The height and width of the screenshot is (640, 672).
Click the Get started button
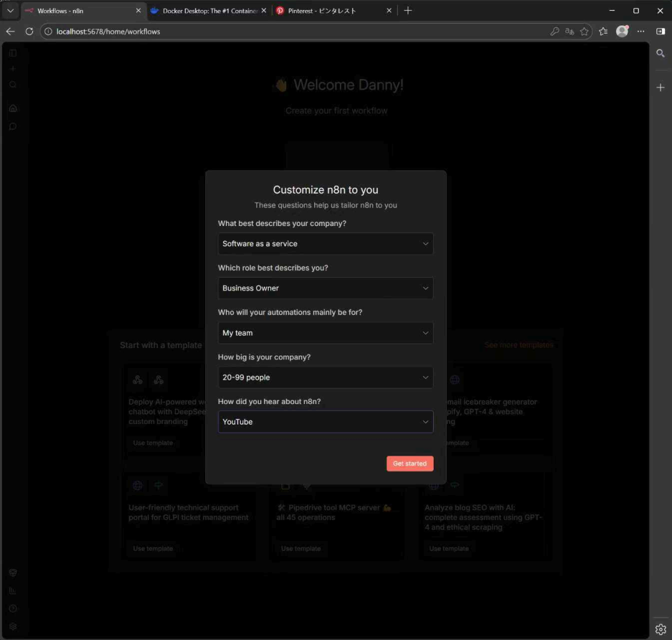point(409,463)
